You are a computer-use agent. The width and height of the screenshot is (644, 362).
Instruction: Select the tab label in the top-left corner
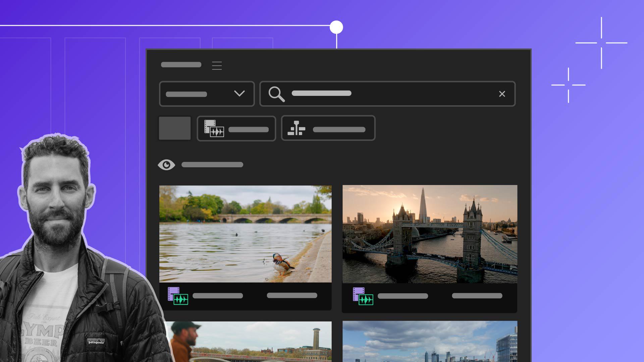point(181,65)
